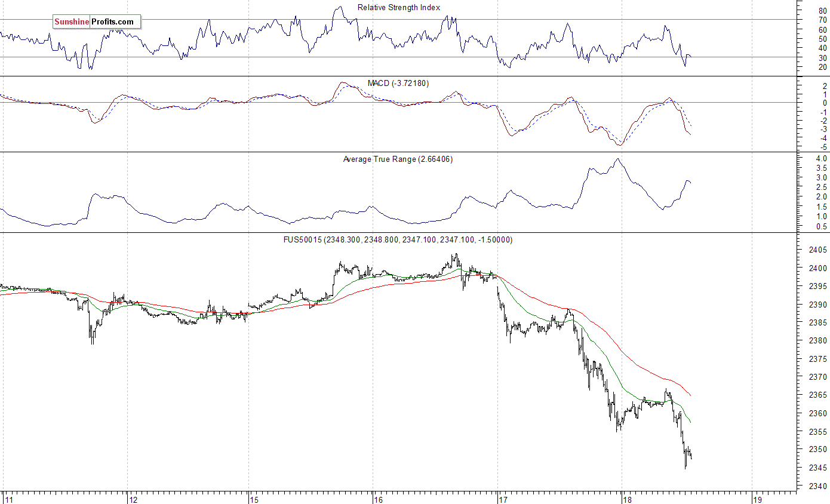Click the 2365 price axis label
Screen dimensions: 830x504
(818, 395)
